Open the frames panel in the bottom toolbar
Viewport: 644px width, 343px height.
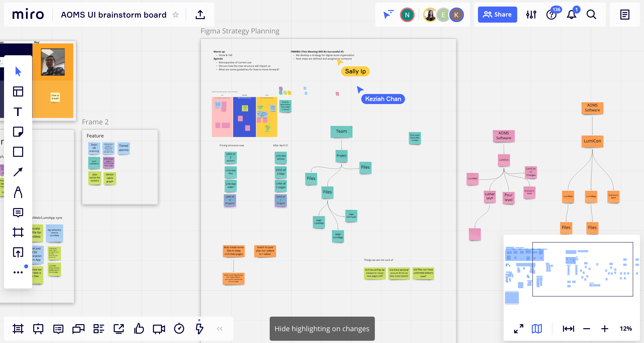(18, 329)
